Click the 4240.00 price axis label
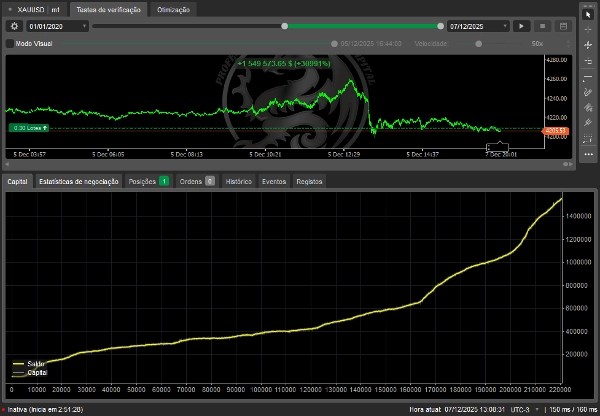 (556, 98)
